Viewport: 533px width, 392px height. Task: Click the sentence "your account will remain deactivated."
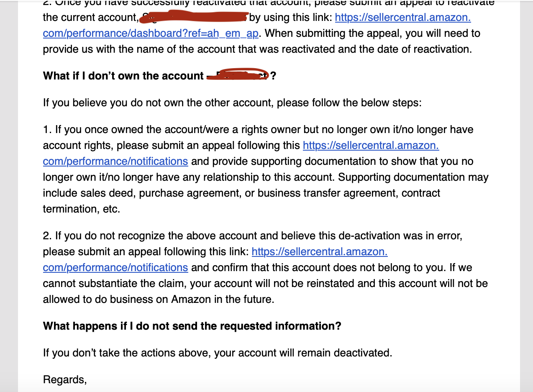coord(303,353)
